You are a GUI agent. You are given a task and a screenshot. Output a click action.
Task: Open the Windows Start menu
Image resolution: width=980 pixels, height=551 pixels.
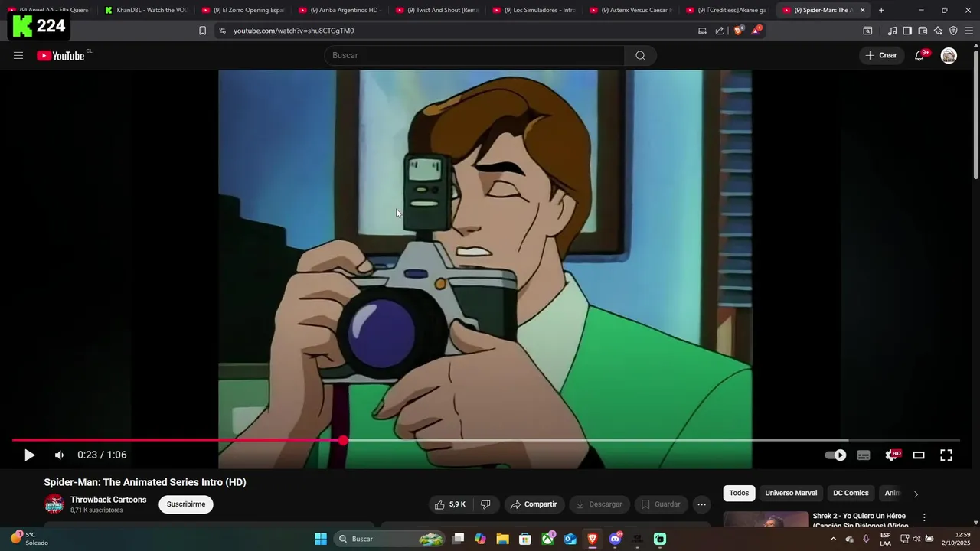pyautogui.click(x=321, y=539)
